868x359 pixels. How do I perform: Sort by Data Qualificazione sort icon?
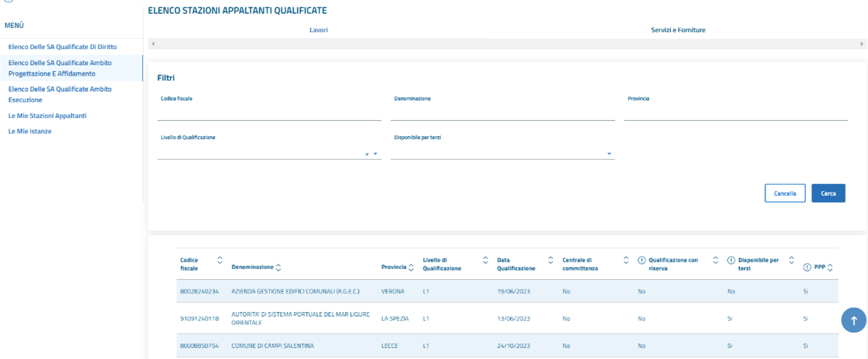tap(551, 260)
